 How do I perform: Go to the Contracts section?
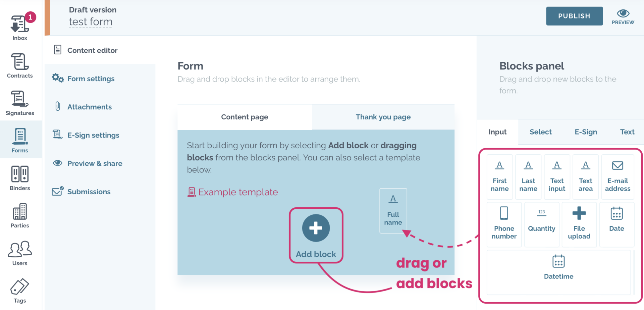coord(20,66)
